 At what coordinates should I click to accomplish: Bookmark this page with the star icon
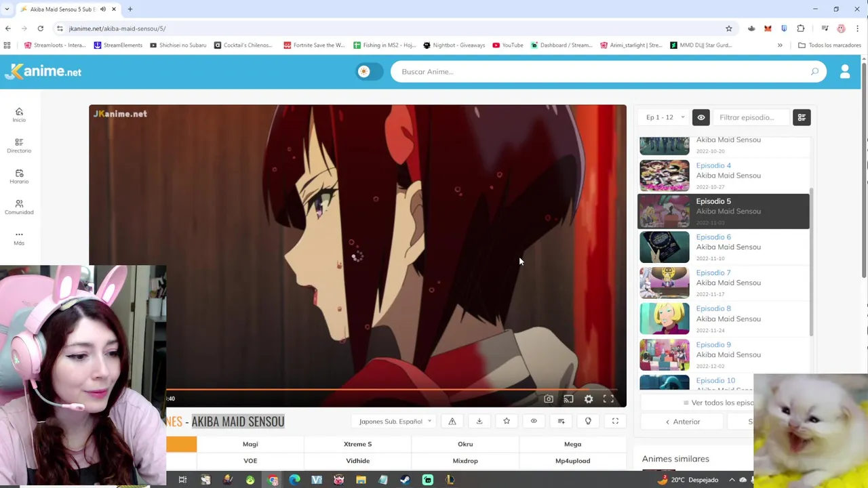[729, 28]
